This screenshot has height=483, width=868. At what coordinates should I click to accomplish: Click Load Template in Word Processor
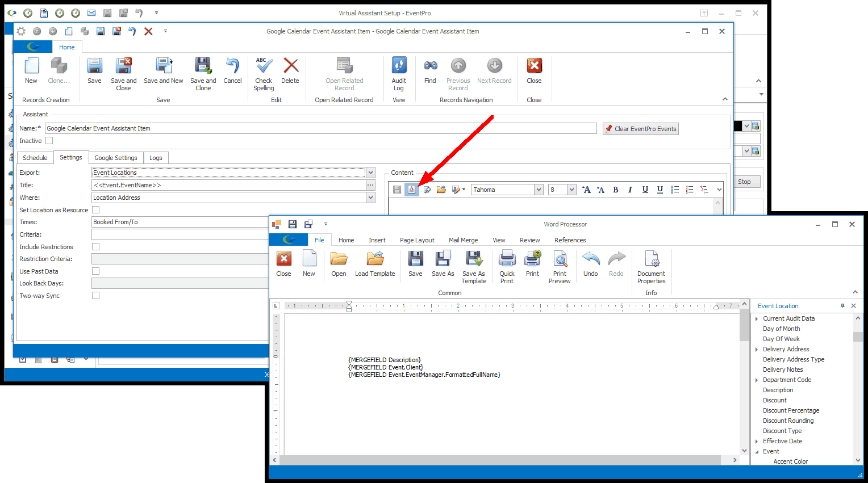(375, 264)
